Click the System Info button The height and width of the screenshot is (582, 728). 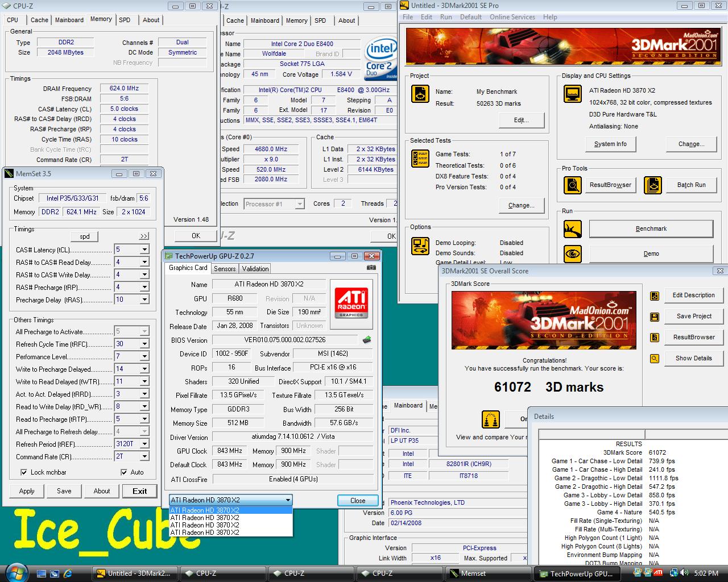pos(610,144)
